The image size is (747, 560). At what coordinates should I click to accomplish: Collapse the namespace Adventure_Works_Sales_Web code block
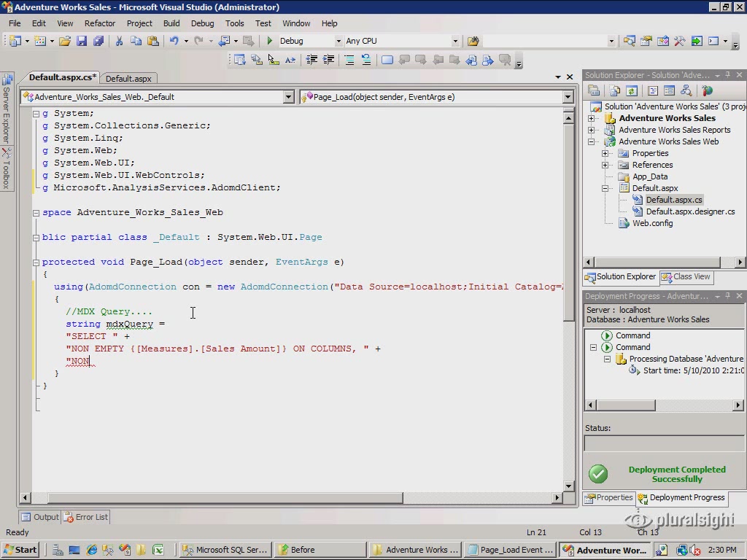pos(36,213)
